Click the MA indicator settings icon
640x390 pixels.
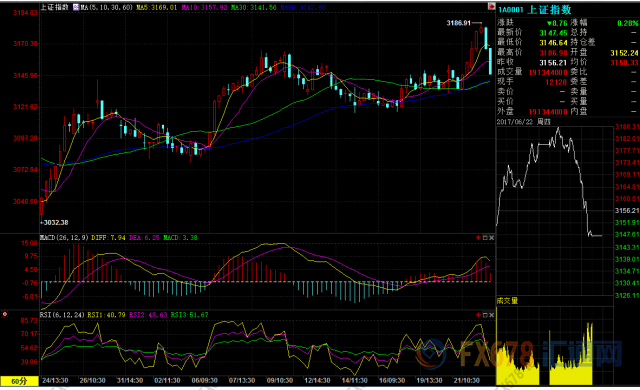point(76,7)
